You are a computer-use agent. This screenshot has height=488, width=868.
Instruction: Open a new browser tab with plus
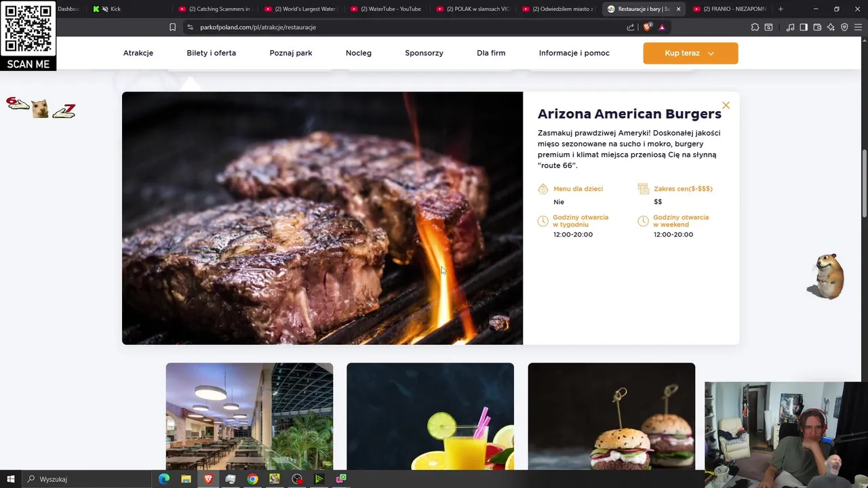(781, 9)
